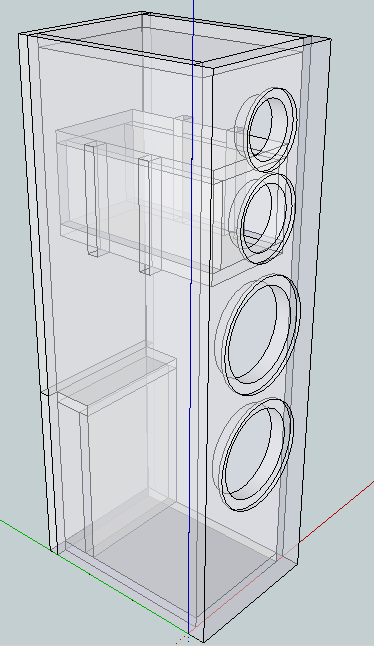Click the axis origin at cabinet base

(189, 633)
